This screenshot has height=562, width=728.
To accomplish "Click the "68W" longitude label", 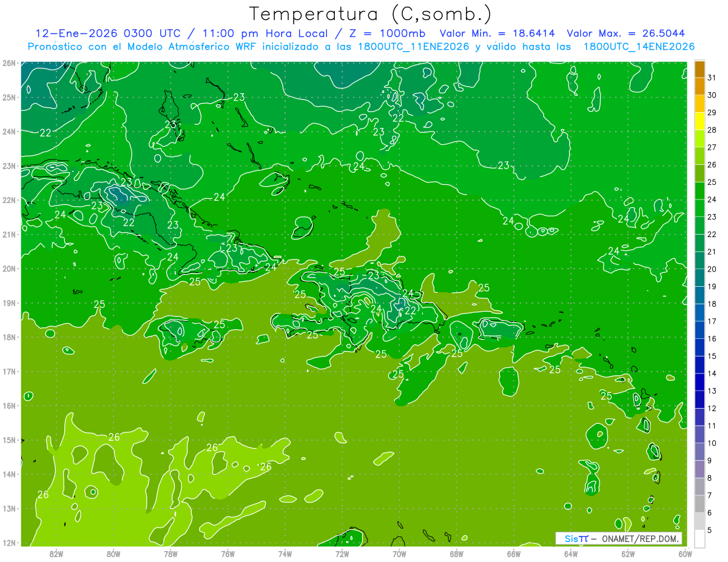I will (457, 554).
